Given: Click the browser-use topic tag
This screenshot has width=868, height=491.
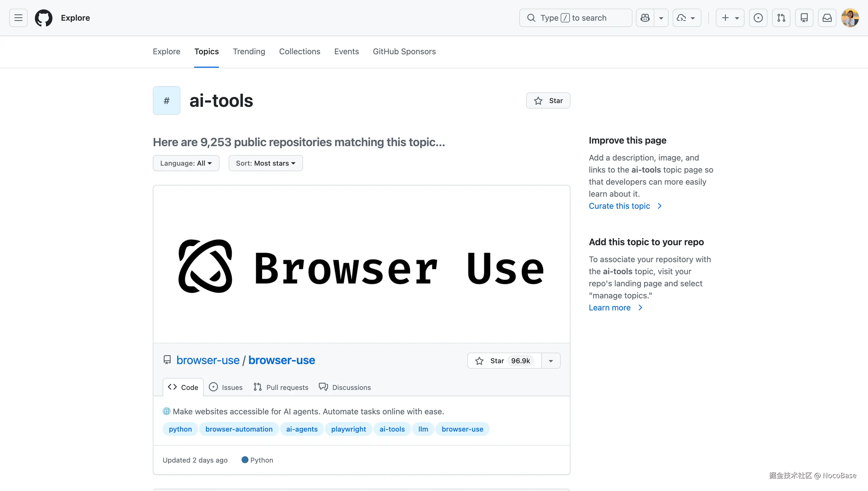Looking at the screenshot, I should tap(462, 429).
